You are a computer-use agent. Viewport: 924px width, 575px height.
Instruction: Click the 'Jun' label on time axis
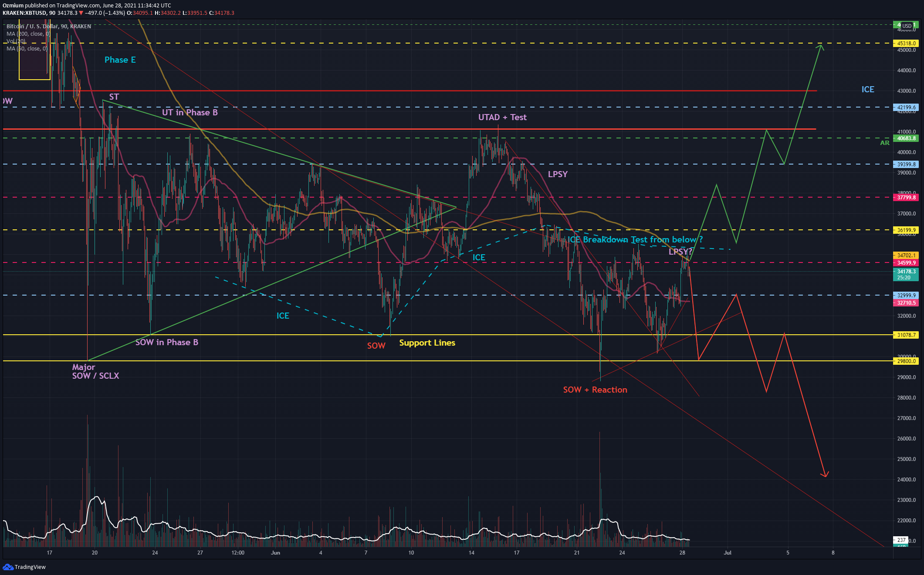[x=275, y=552]
